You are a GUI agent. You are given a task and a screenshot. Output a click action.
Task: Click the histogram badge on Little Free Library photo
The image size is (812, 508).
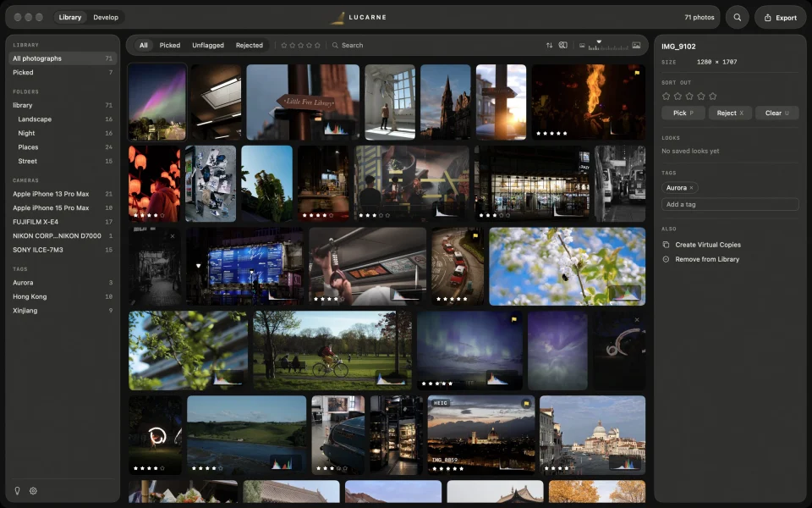336,128
